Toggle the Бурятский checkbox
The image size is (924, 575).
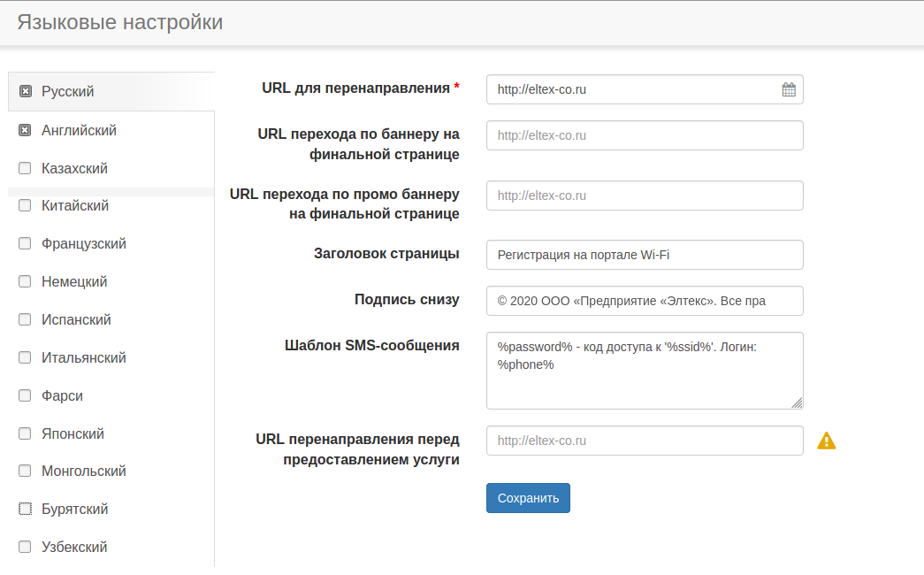25,510
